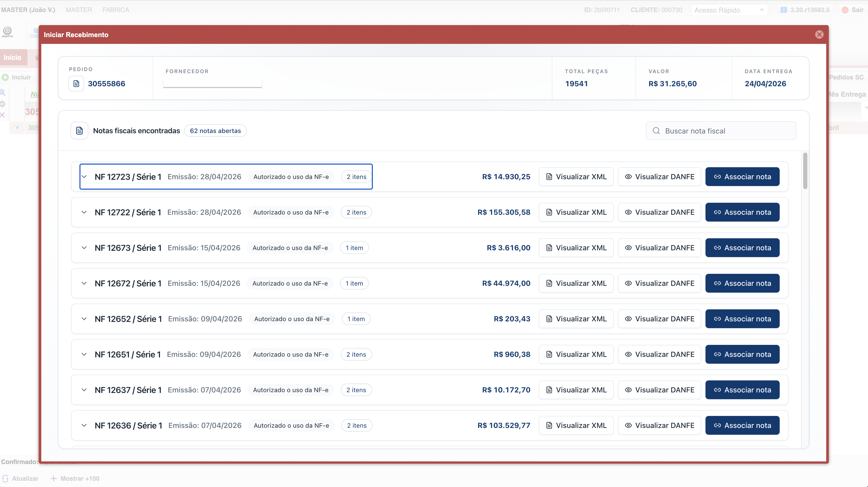This screenshot has height=487, width=868.
Task: Click the notes list vertical scrollbar
Action: pyautogui.click(x=805, y=171)
